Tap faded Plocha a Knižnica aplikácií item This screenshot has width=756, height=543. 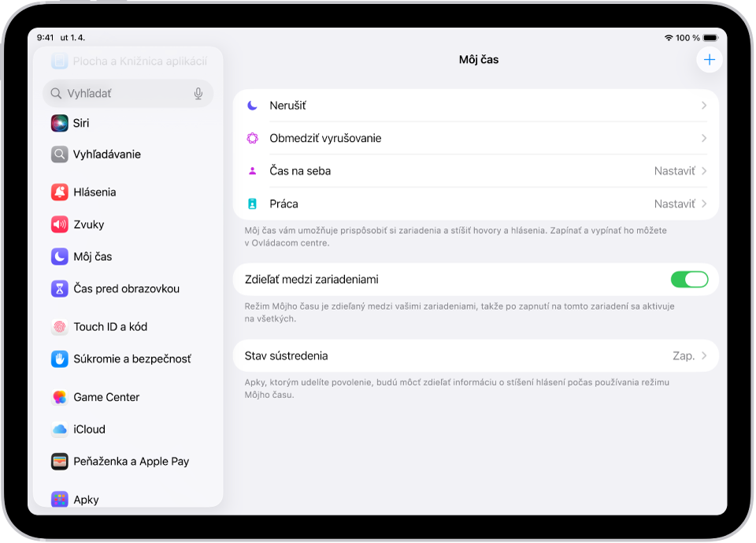tap(128, 61)
